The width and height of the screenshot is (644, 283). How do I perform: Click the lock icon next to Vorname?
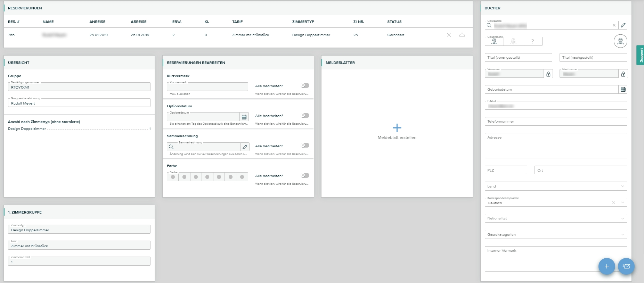coord(548,74)
